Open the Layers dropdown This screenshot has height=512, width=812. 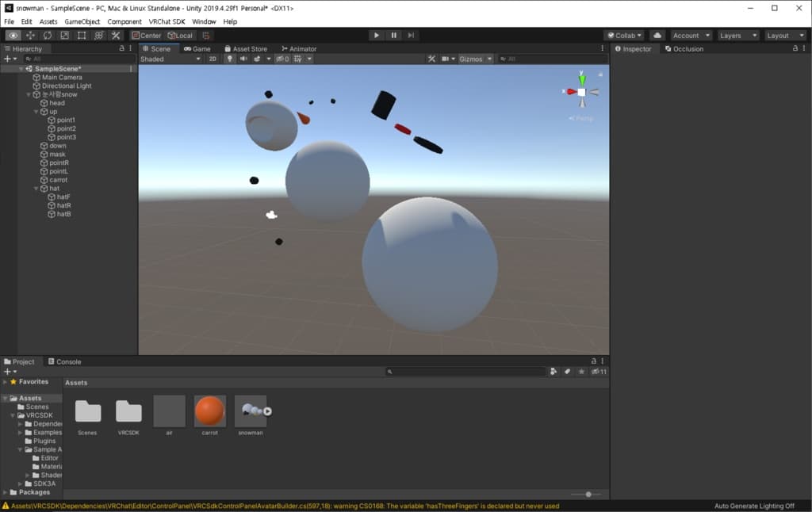pos(738,36)
